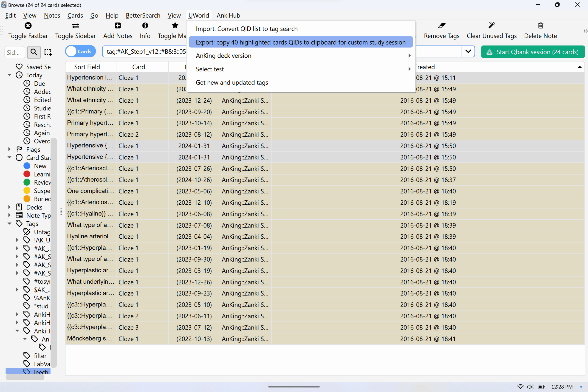The width and height of the screenshot is (588, 392).
Task: Click the blue New card state swatch
Action: coord(27,166)
